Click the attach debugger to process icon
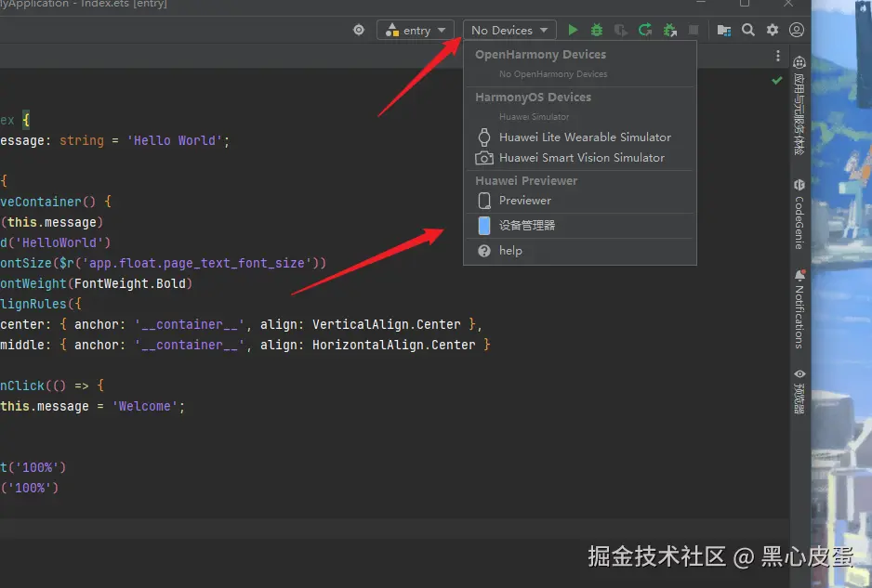 (x=669, y=30)
